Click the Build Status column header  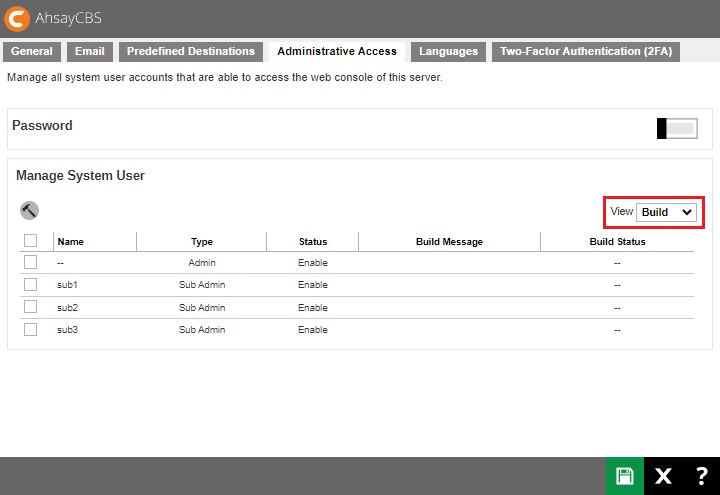(x=617, y=242)
